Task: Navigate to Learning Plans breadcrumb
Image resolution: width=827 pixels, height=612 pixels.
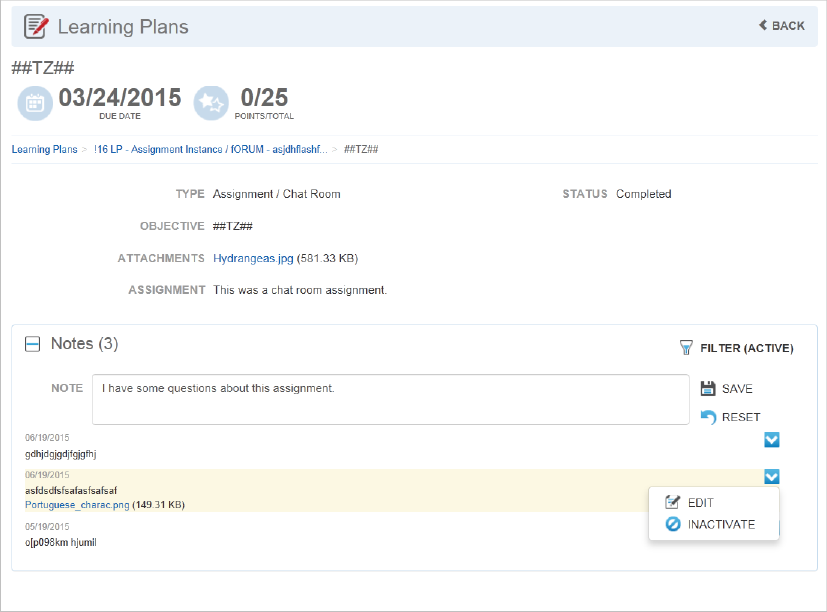Action: click(x=44, y=149)
